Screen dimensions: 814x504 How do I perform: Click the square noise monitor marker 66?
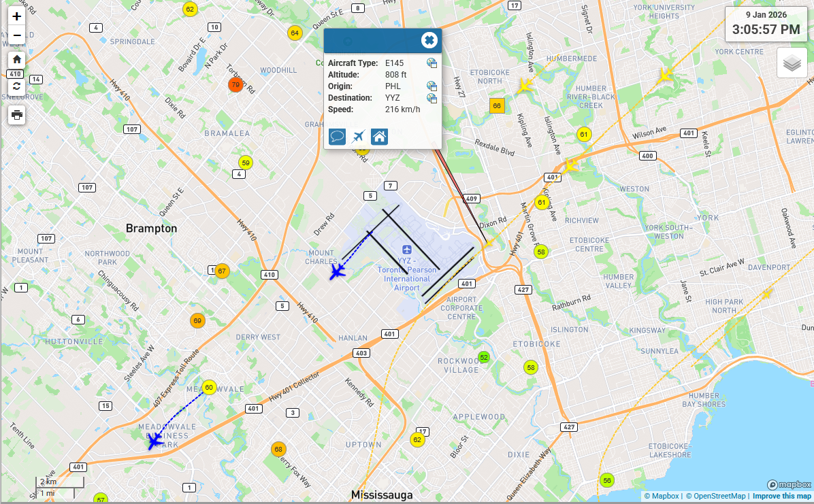pyautogui.click(x=497, y=105)
